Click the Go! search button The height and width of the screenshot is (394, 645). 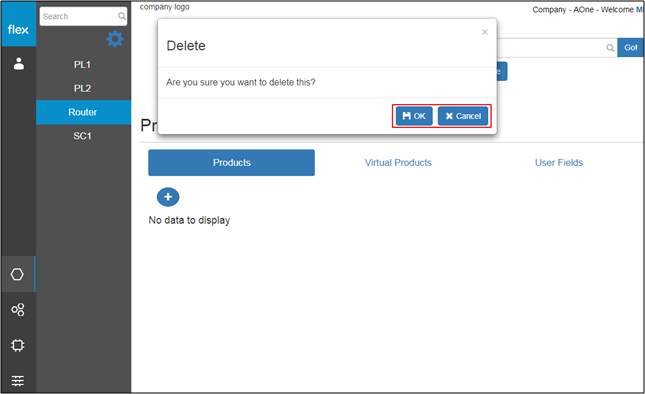point(630,48)
